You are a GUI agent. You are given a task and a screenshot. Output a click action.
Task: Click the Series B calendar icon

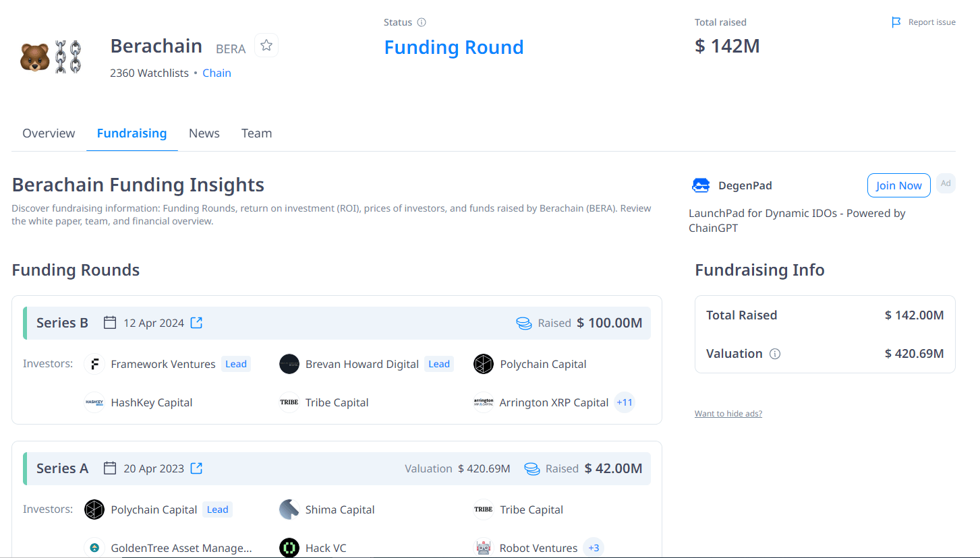pos(110,323)
